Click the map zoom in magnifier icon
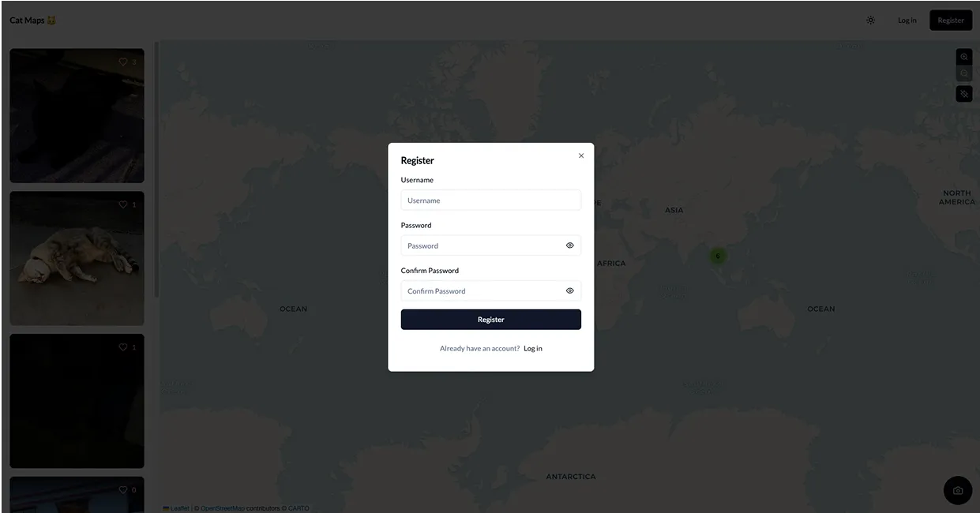The height and width of the screenshot is (513, 980). 964,58
